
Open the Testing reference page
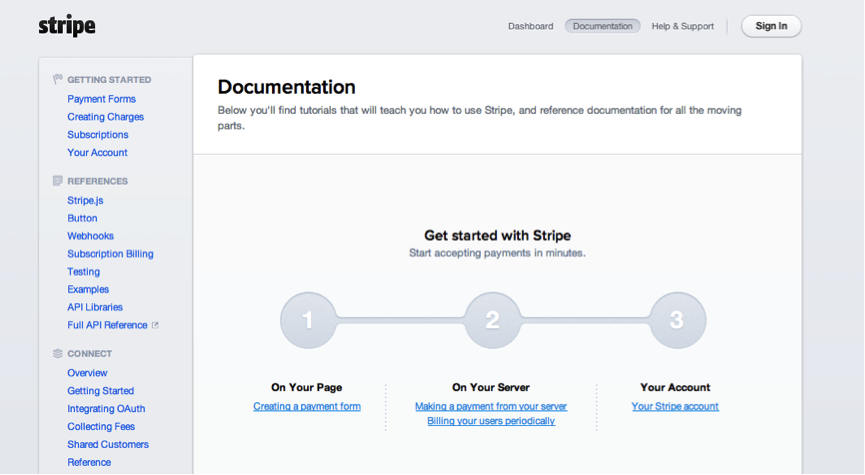(x=83, y=272)
